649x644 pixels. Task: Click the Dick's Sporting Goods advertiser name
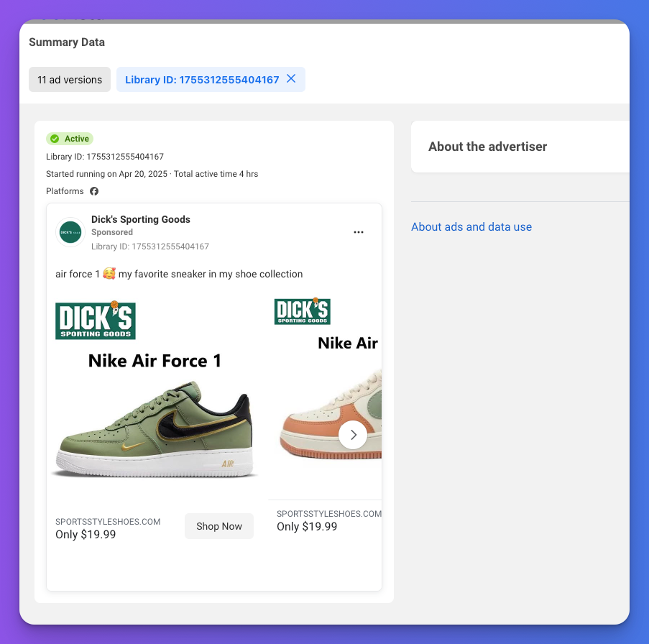(x=141, y=219)
